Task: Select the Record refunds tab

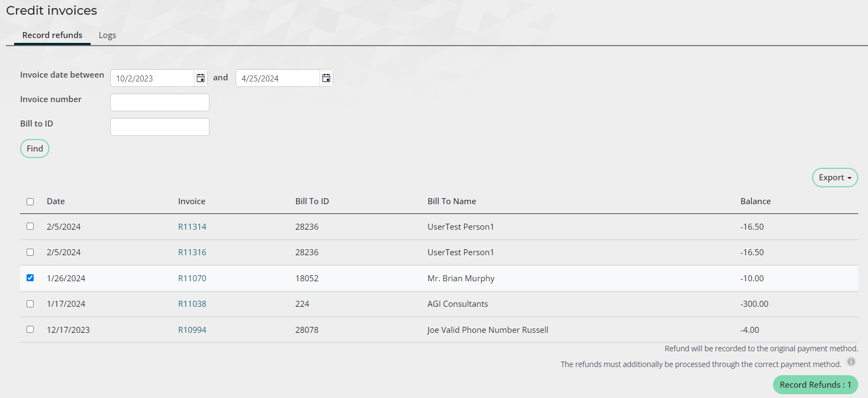Action: coord(52,35)
